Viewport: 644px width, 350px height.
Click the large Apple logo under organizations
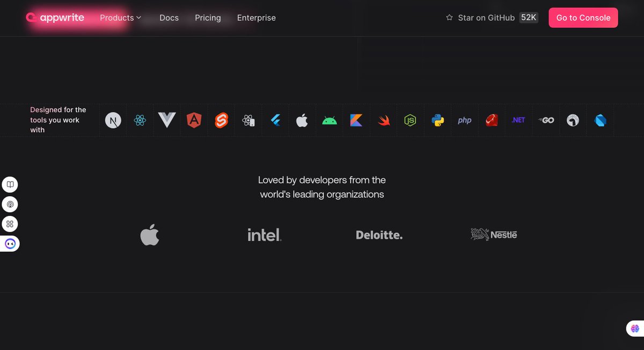click(150, 235)
